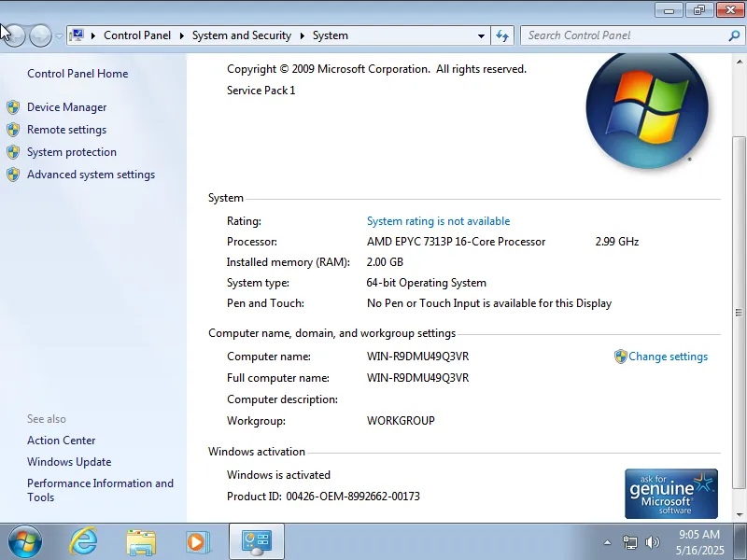This screenshot has width=747, height=560.
Task: Click WORKGROUP value text
Action: pos(401,421)
